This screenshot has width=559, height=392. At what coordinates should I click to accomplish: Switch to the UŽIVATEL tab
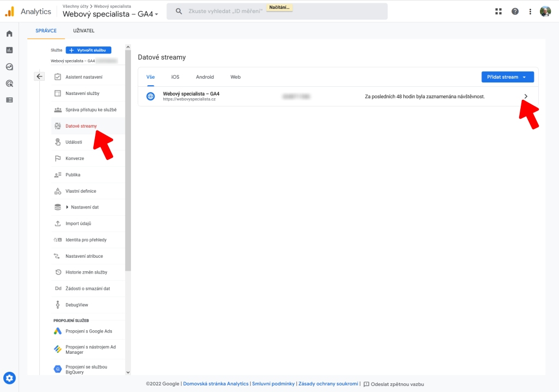[83, 31]
